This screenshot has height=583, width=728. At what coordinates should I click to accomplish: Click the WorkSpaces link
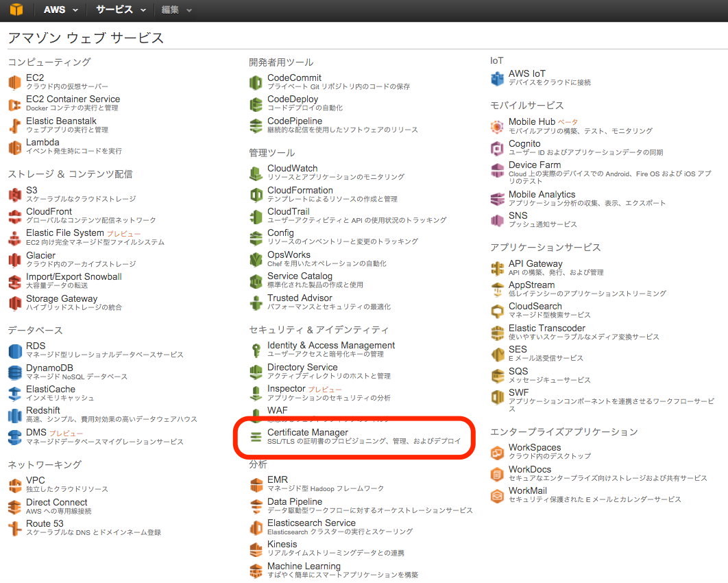point(535,447)
